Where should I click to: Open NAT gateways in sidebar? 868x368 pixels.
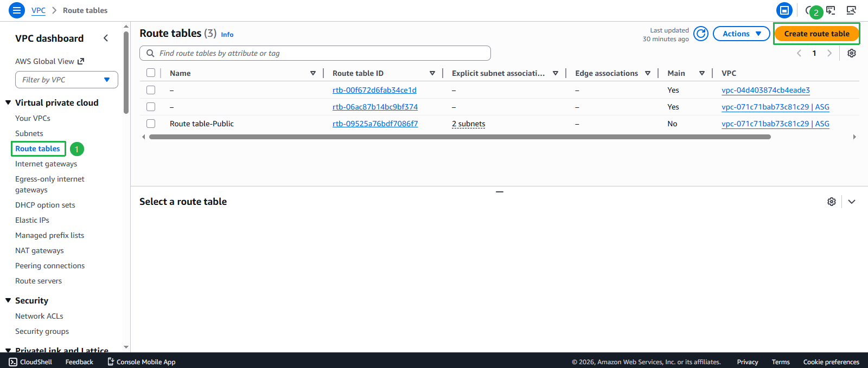(x=40, y=250)
